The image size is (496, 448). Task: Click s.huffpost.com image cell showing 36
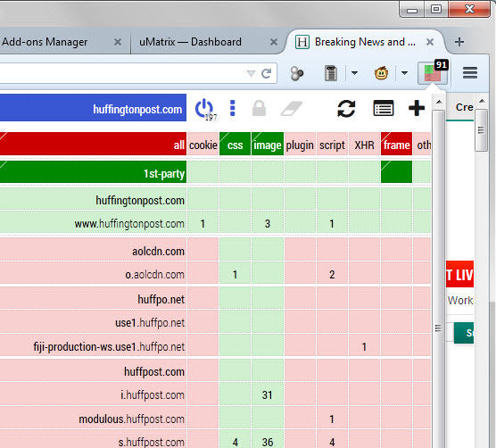268,440
